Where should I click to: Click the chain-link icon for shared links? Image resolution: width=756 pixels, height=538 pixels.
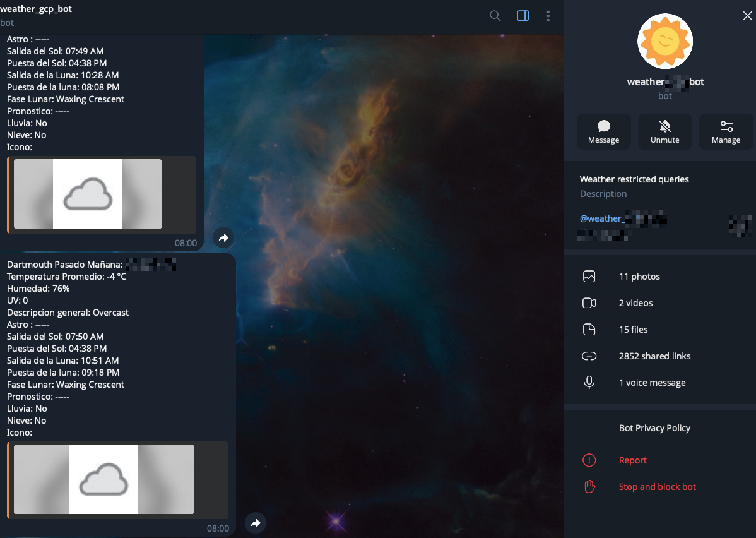589,356
